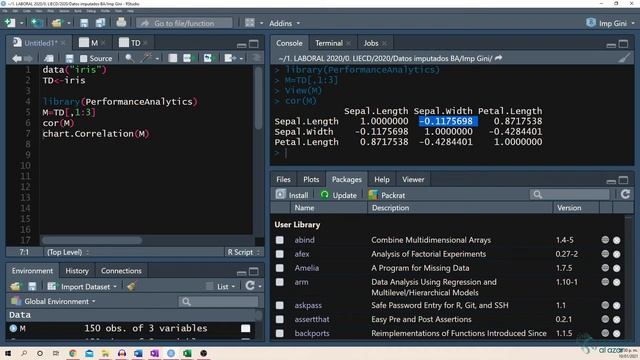Click the code tools magic wand
The image size is (640, 360).
146,58
